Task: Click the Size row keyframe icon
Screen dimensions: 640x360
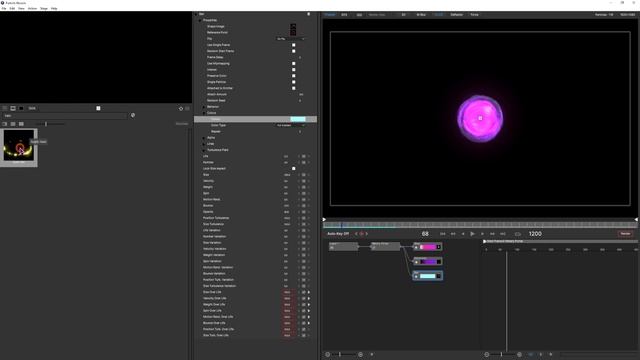Action: point(303,175)
